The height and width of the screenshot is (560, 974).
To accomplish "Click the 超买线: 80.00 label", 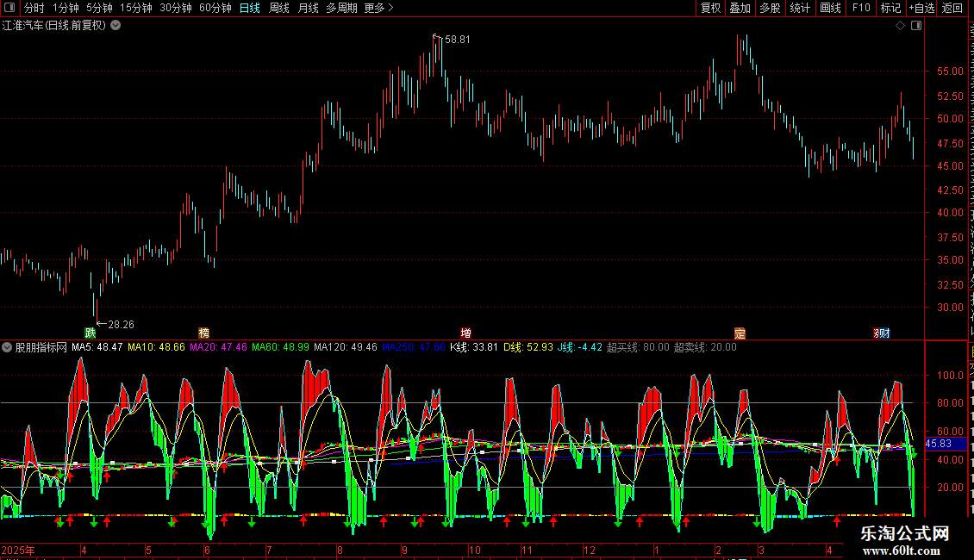I will tap(638, 348).
